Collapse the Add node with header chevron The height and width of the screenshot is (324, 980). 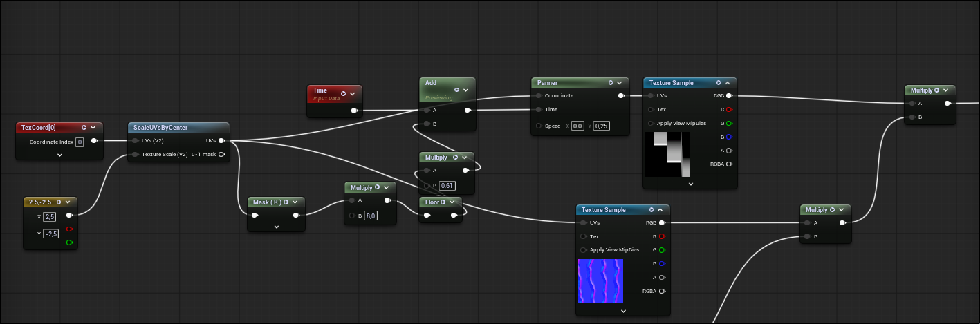click(466, 90)
